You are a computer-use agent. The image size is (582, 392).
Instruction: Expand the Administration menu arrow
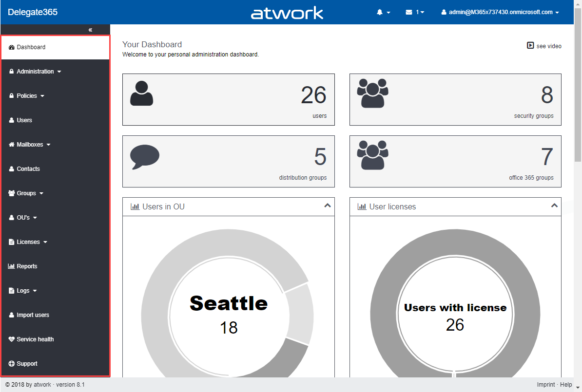pyautogui.click(x=59, y=72)
